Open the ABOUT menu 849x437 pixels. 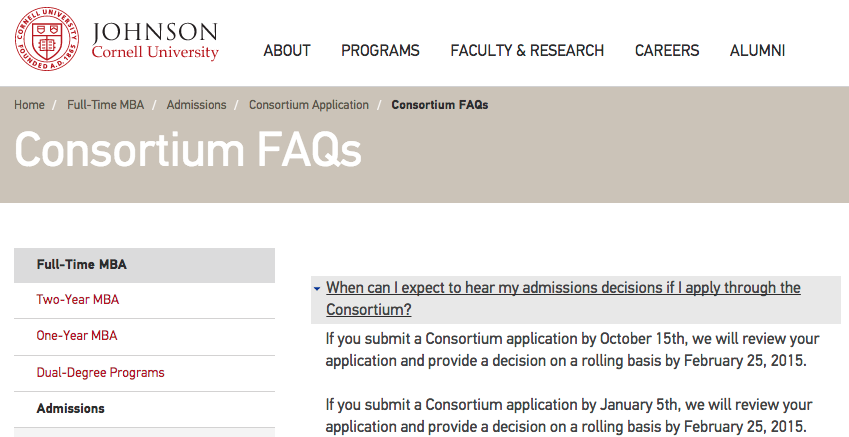point(287,50)
